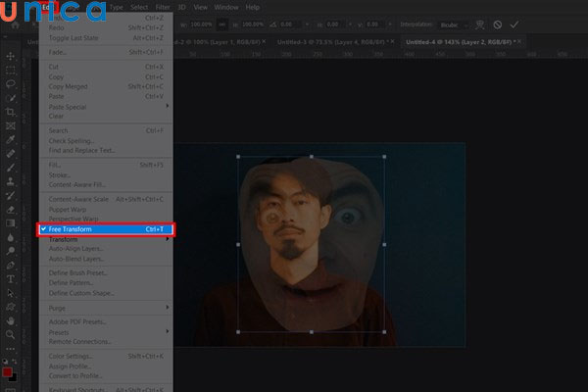588x392 pixels.
Task: Select the Eraser tool
Action: click(x=11, y=210)
